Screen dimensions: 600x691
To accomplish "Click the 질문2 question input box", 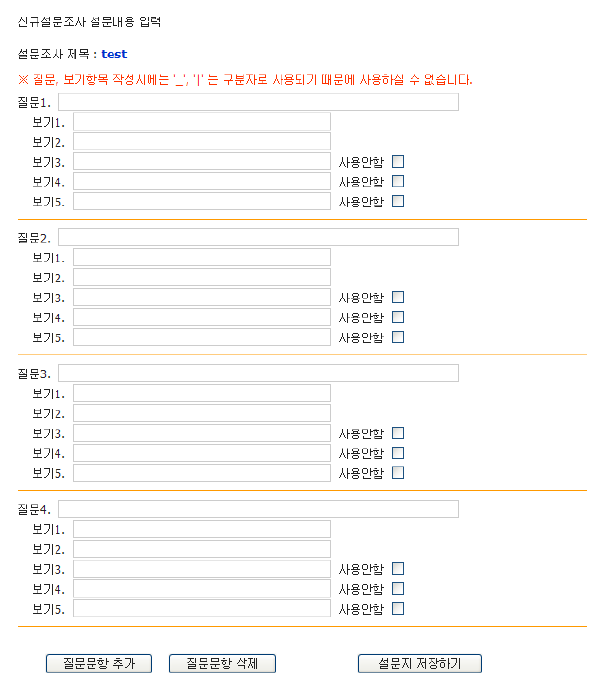I will (258, 237).
